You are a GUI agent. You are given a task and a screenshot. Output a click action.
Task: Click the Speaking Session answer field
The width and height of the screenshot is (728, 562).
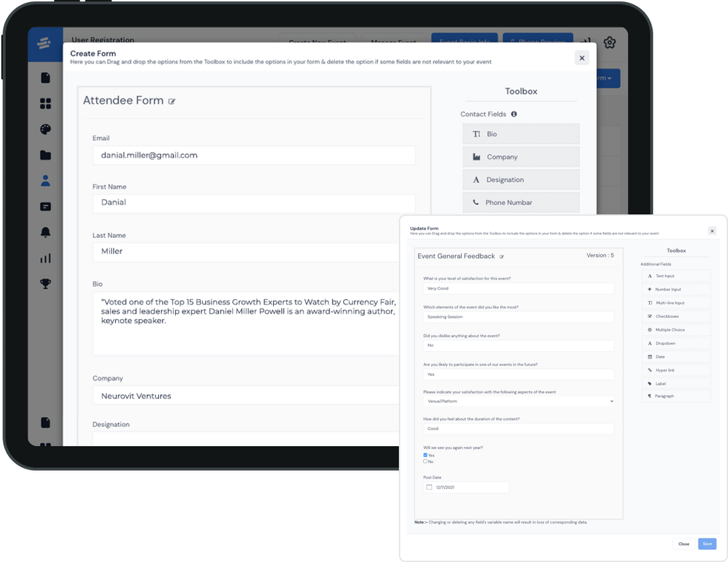518,317
